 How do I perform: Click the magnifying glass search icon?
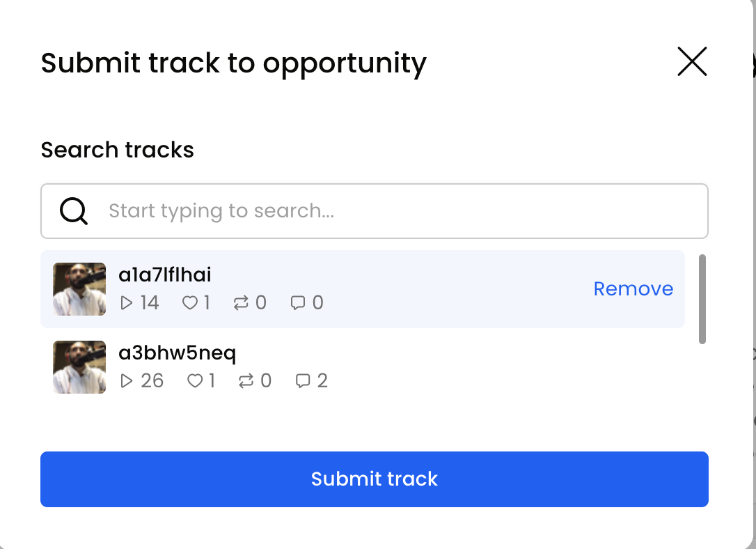73,211
